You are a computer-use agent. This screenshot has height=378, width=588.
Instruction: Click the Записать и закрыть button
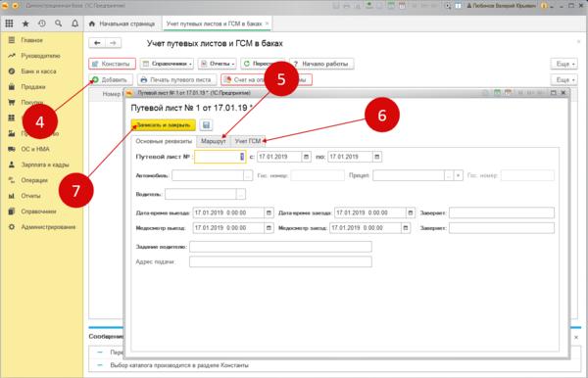(x=163, y=124)
